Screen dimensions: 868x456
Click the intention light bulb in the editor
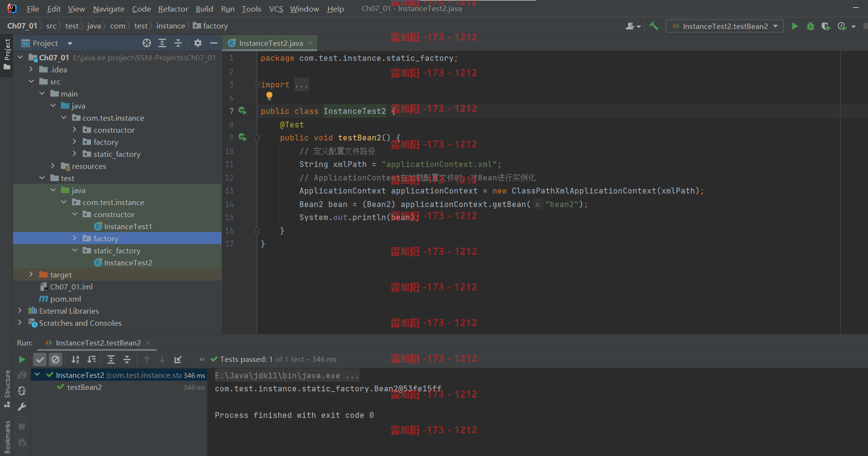coord(269,96)
